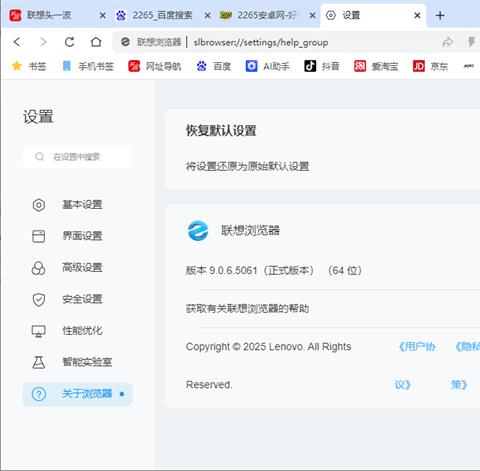Image resolution: width=480 pixels, height=471 pixels.
Task: Open the 京东 bookmark
Action: click(430, 66)
